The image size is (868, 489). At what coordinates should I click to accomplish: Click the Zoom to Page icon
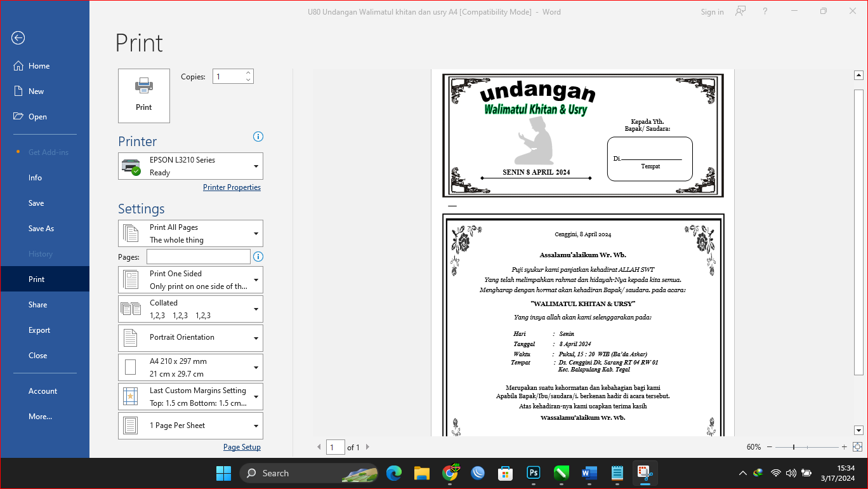(858, 447)
